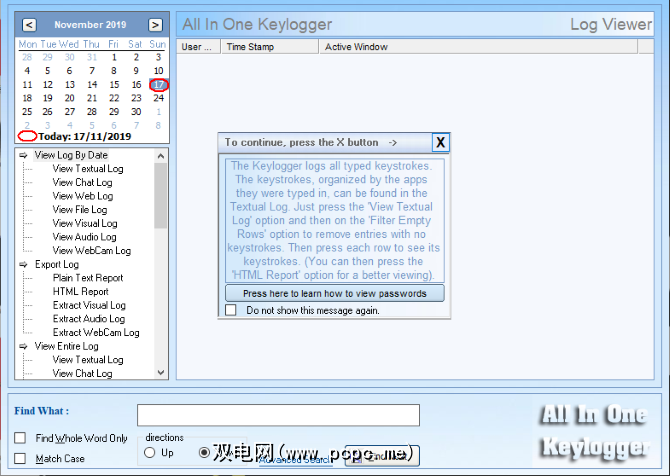This screenshot has height=476, width=670.
Task: Select the Export Log node
Action: tap(57, 264)
